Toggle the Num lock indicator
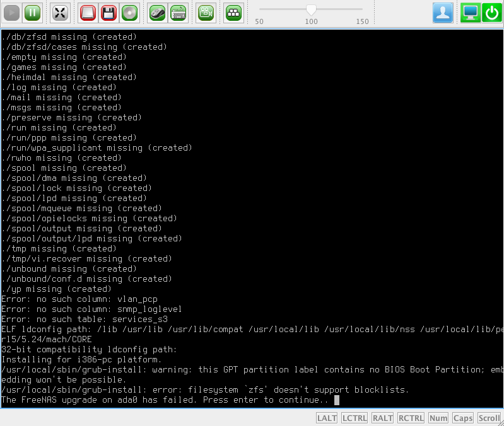The height and width of the screenshot is (426, 504). pyautogui.click(x=438, y=418)
